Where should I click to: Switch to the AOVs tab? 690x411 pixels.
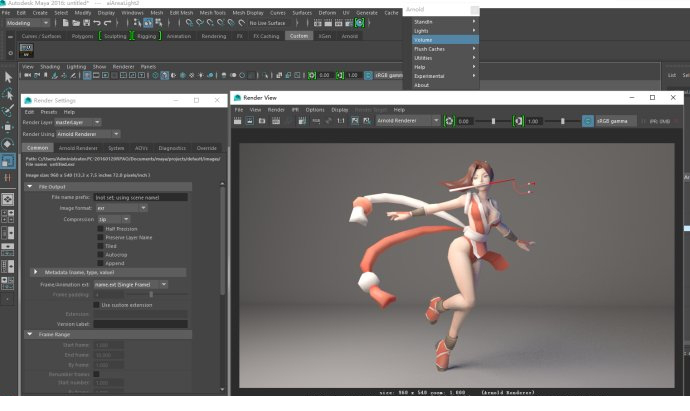(x=141, y=148)
